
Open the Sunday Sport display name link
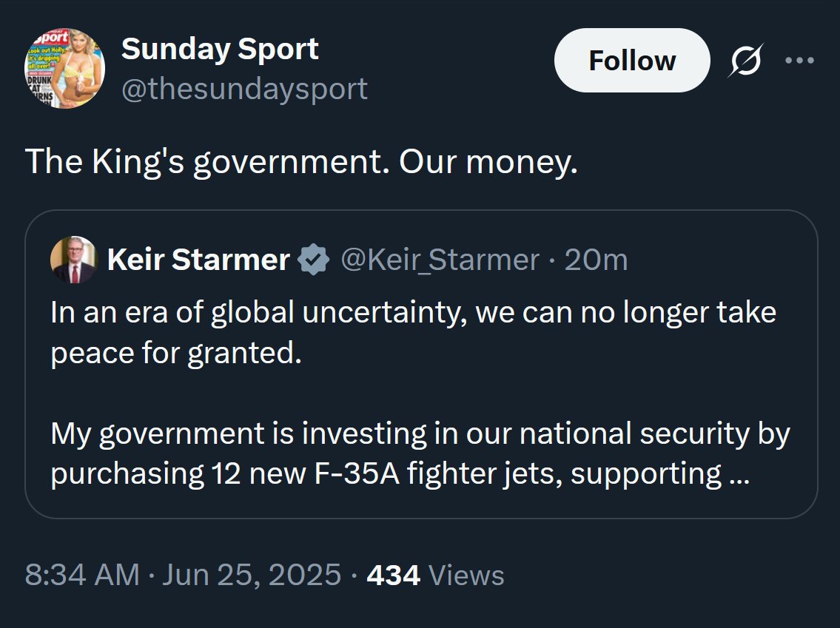click(x=220, y=49)
